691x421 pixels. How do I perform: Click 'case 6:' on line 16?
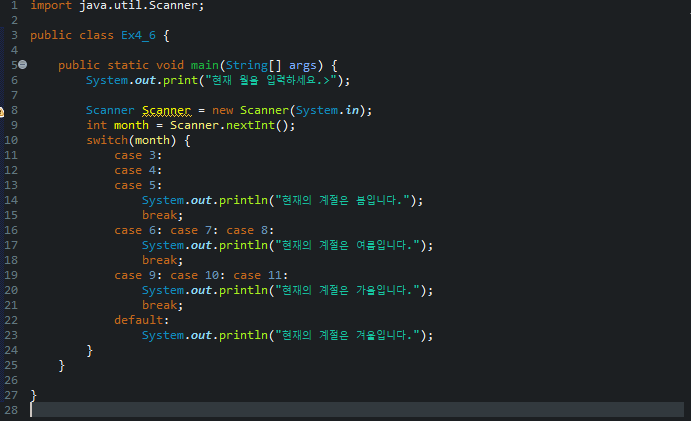(x=138, y=230)
